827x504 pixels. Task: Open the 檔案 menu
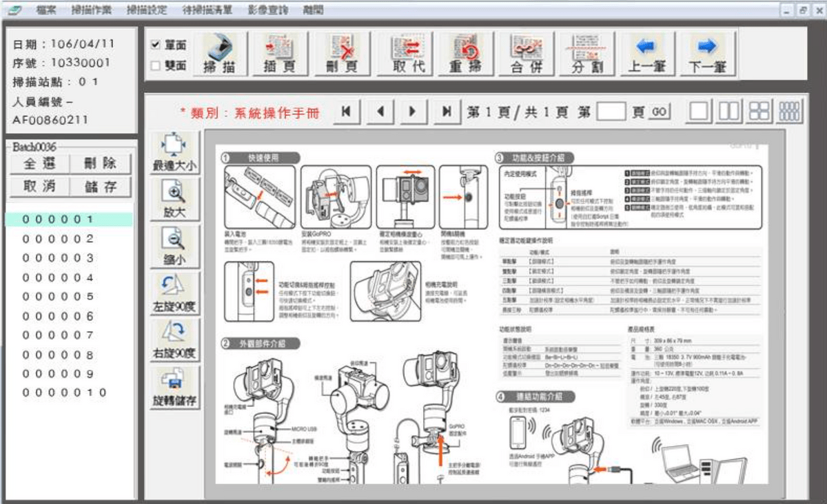click(x=46, y=10)
